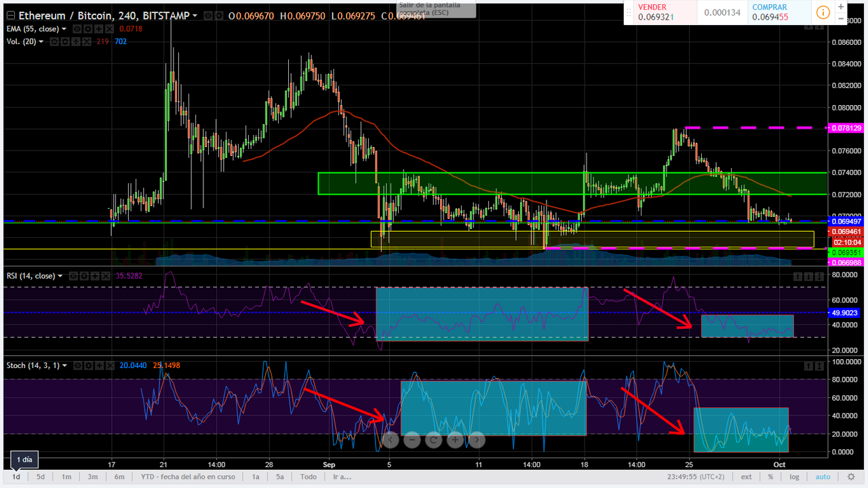The height and width of the screenshot is (488, 868).
Task: Click plus icon beside RSI indicator
Action: (x=95, y=276)
